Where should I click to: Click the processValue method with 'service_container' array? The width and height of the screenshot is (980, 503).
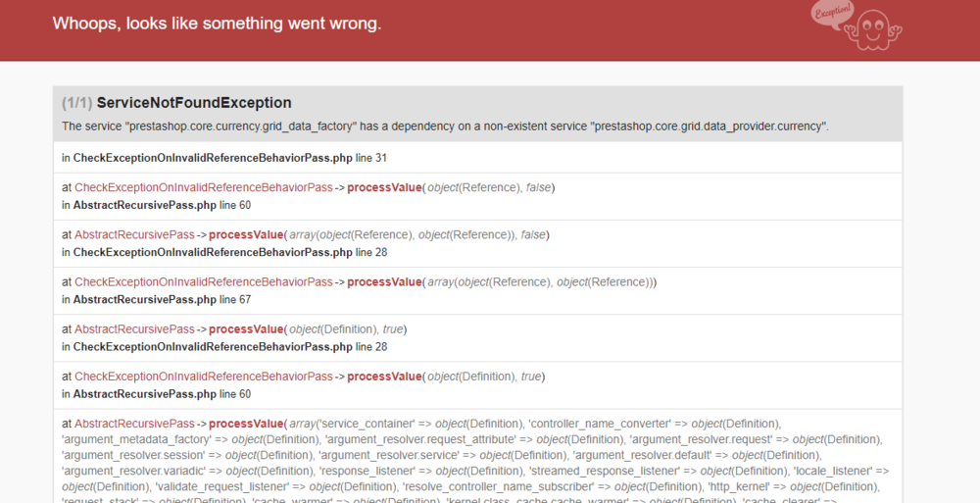click(245, 423)
